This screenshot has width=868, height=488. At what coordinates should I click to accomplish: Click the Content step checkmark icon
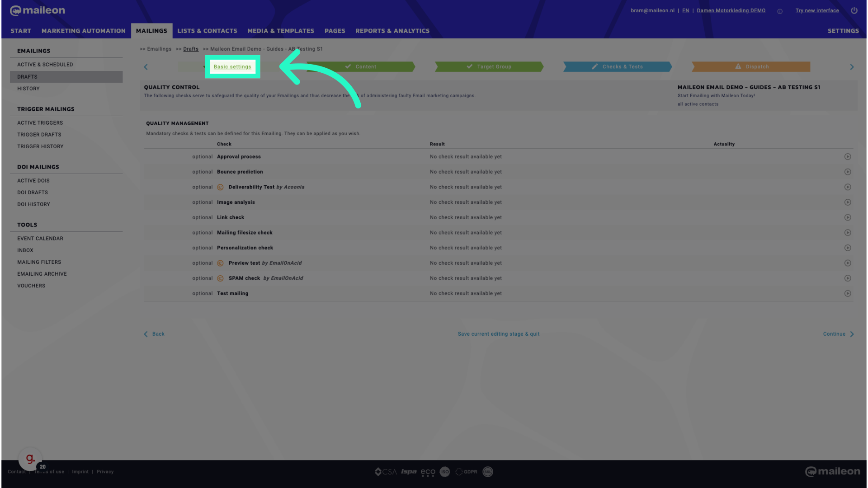[348, 66]
